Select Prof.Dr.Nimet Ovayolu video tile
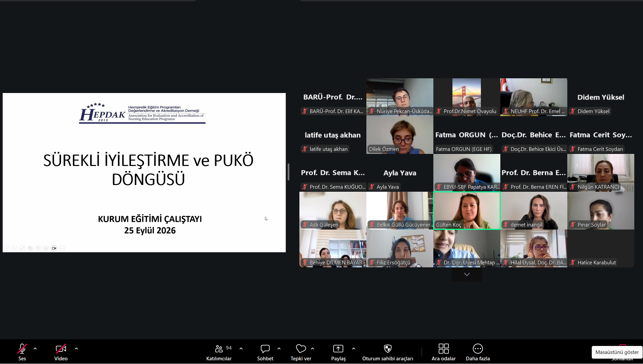Viewport: 643px width, 364px height. (x=467, y=97)
